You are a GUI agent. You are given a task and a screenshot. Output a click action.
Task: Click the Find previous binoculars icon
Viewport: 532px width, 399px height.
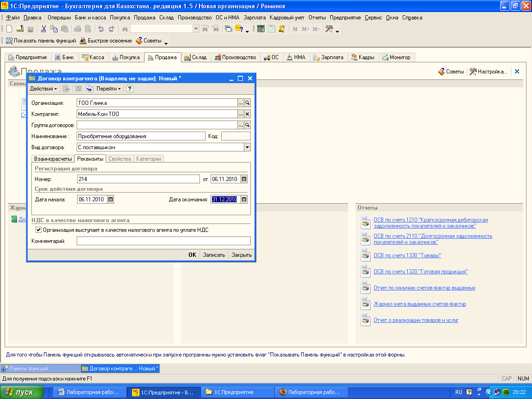[216, 29]
